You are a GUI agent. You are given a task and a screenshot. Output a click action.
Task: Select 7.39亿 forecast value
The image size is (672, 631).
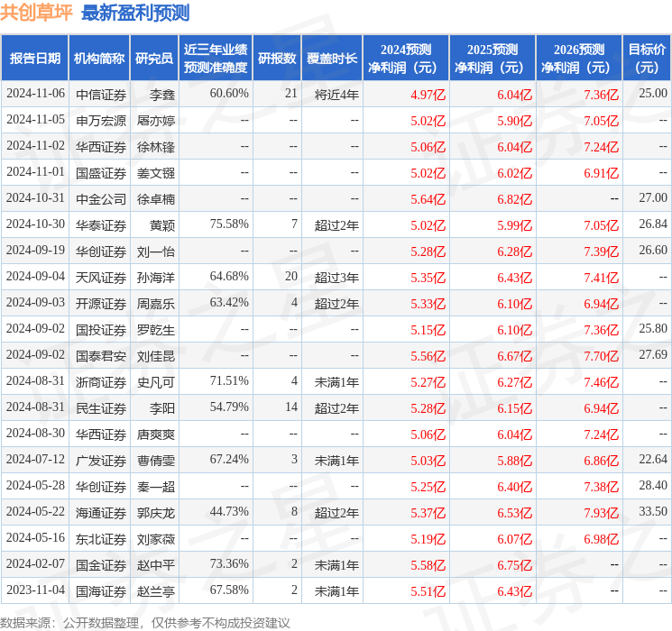coord(602,251)
